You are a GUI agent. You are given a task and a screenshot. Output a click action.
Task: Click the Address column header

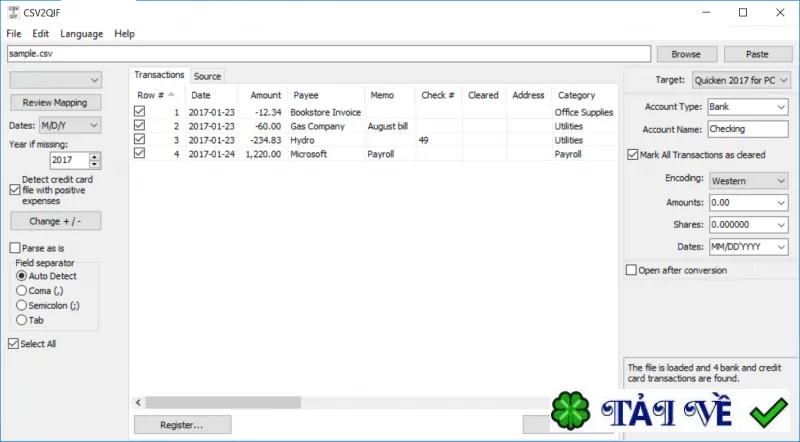point(528,95)
